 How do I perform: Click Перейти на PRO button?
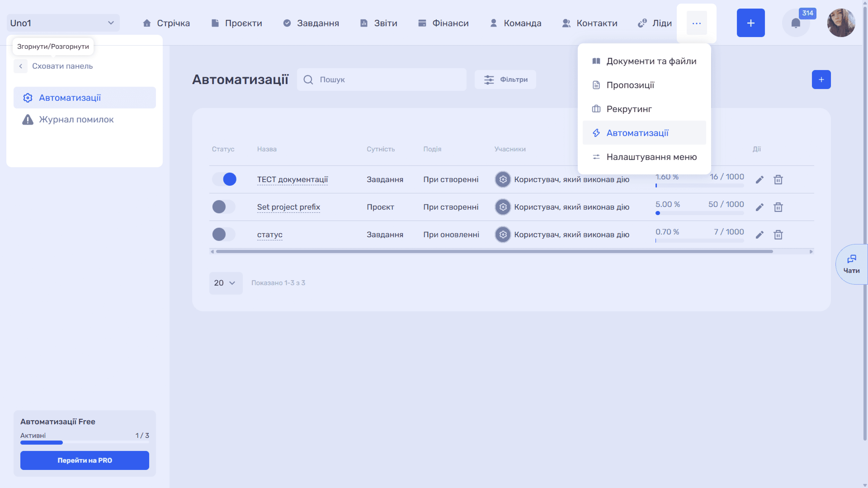85,460
